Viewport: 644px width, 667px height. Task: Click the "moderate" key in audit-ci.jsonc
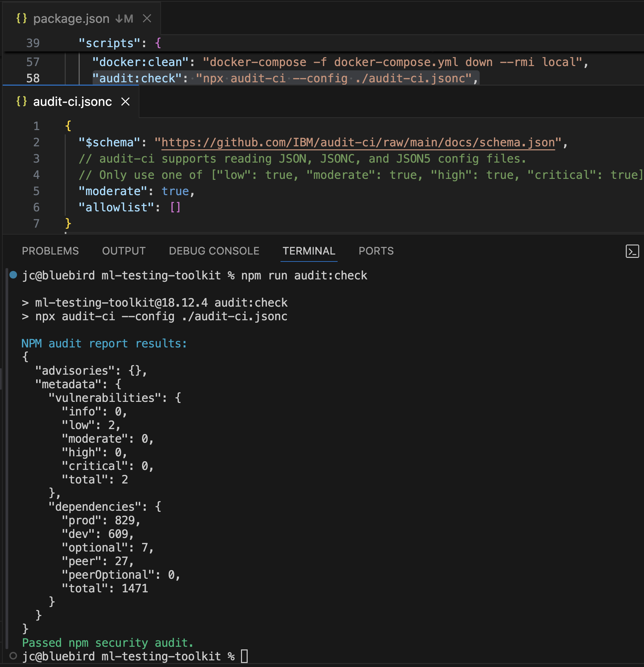(113, 191)
